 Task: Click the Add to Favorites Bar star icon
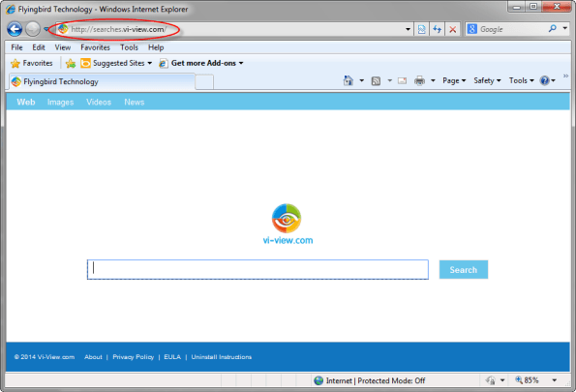pos(71,63)
